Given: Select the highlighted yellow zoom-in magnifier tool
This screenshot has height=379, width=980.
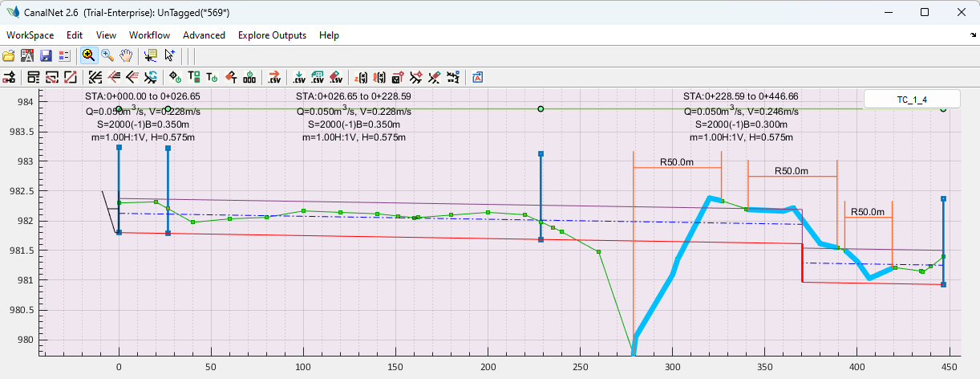Looking at the screenshot, I should point(88,55).
